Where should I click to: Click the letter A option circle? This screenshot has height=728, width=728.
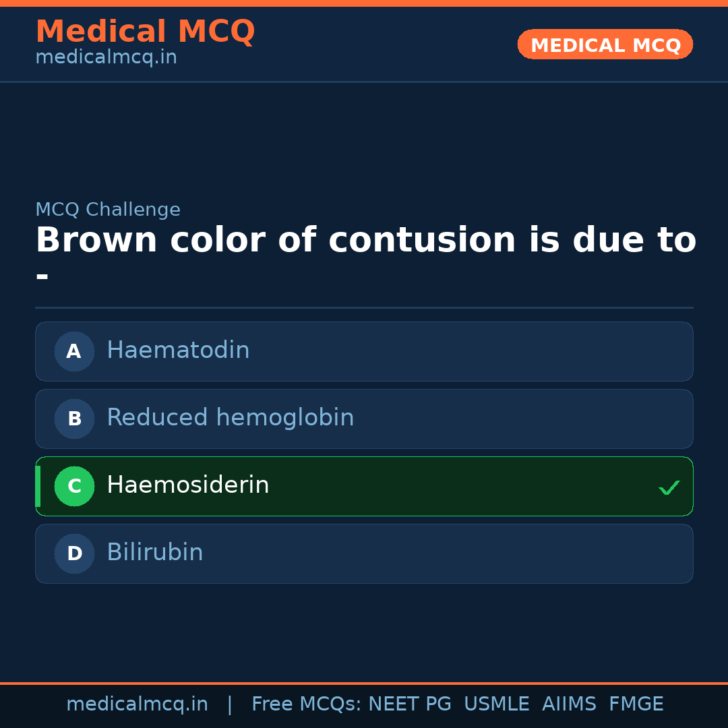pyautogui.click(x=74, y=351)
